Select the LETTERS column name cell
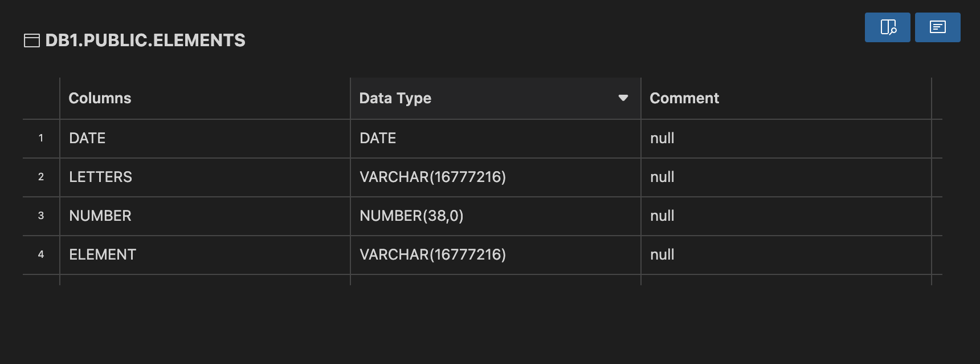980x364 pixels. [x=100, y=177]
